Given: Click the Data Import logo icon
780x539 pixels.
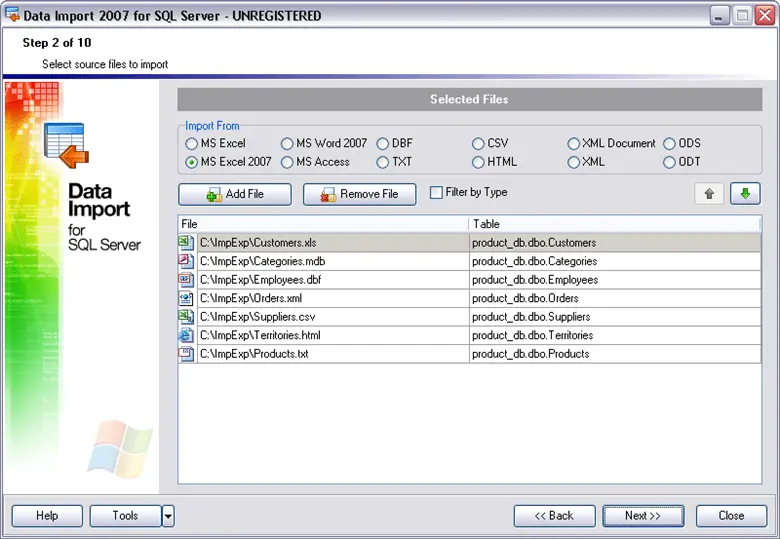Looking at the screenshot, I should coord(67,146).
